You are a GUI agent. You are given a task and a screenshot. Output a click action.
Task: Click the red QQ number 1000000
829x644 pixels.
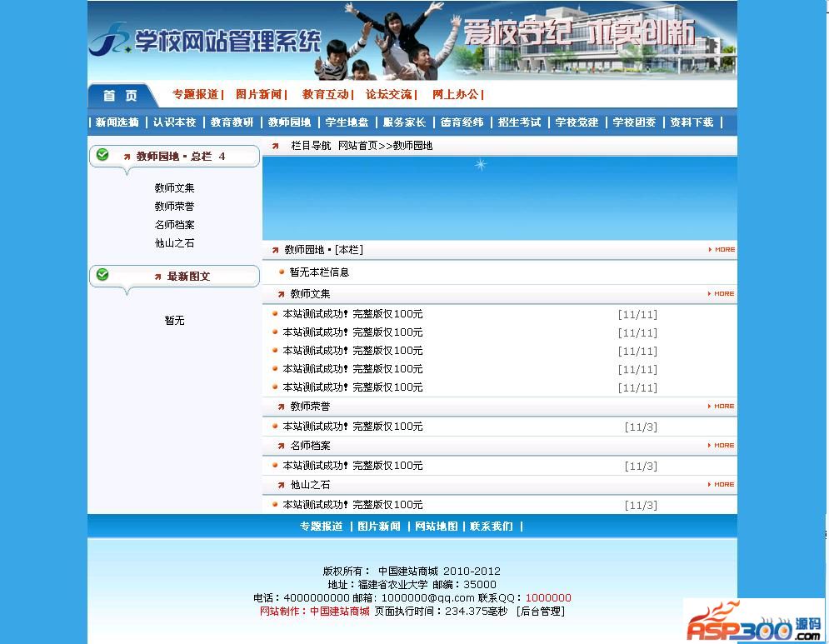tap(548, 598)
